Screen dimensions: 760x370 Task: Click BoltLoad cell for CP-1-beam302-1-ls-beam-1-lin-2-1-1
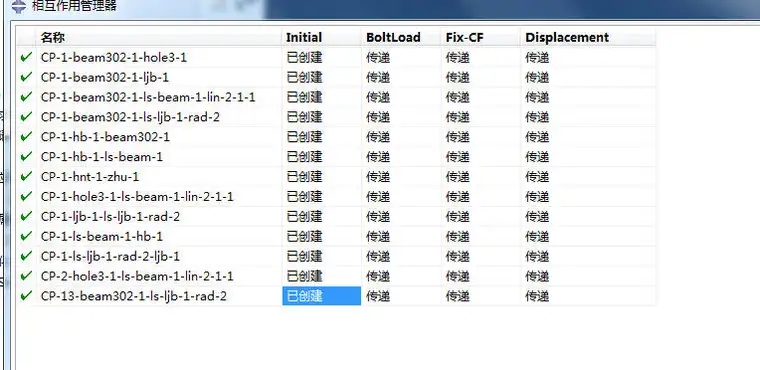pos(401,97)
